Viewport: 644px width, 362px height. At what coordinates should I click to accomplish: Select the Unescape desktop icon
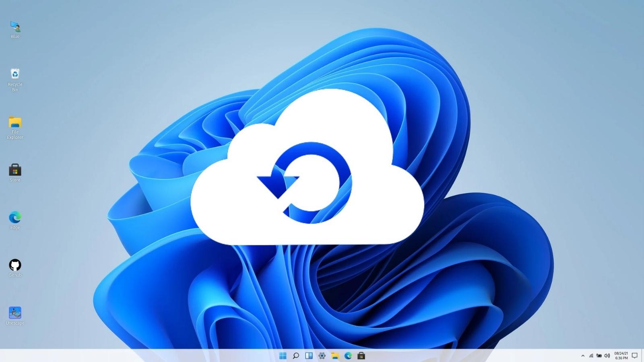(15, 316)
